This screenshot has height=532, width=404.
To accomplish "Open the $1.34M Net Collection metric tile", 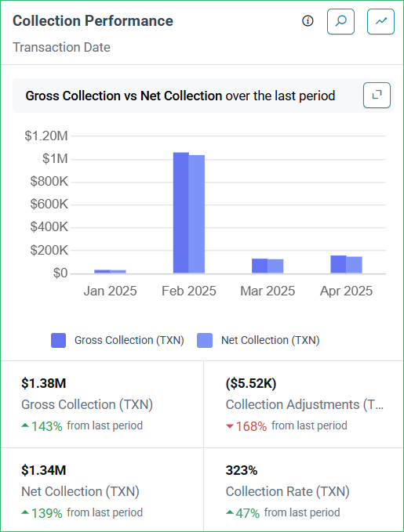I will [102, 490].
